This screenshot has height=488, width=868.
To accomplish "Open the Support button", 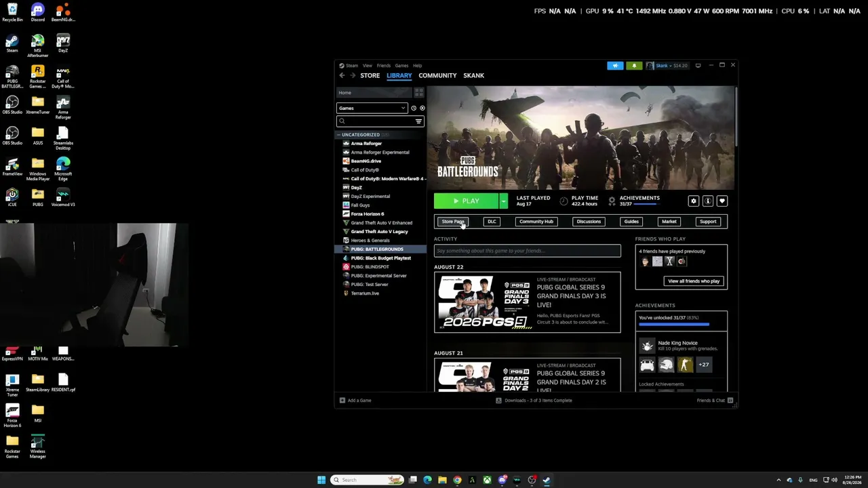I will click(708, 222).
